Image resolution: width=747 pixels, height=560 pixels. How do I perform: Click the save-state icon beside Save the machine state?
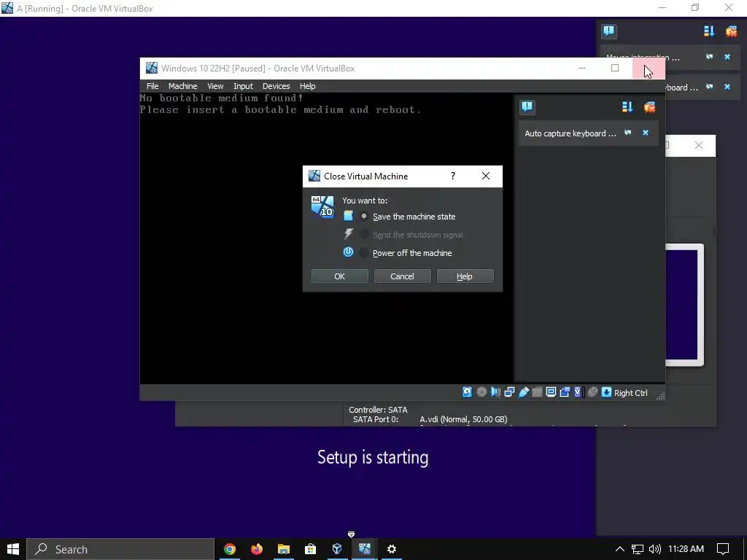click(348, 216)
